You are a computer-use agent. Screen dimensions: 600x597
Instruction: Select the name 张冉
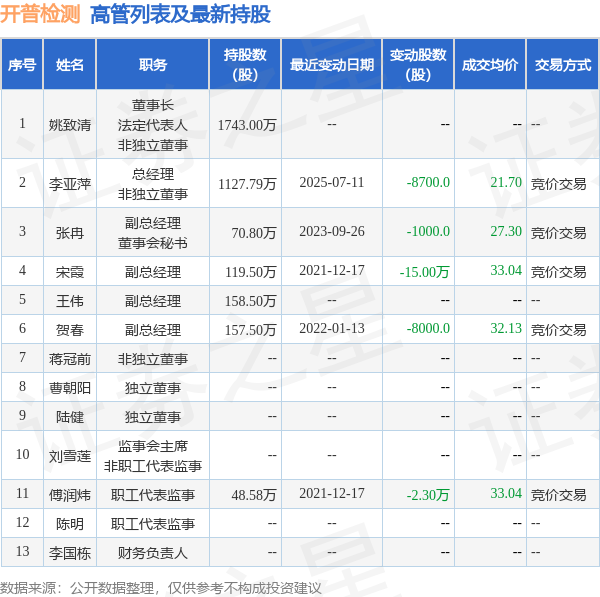click(70, 233)
